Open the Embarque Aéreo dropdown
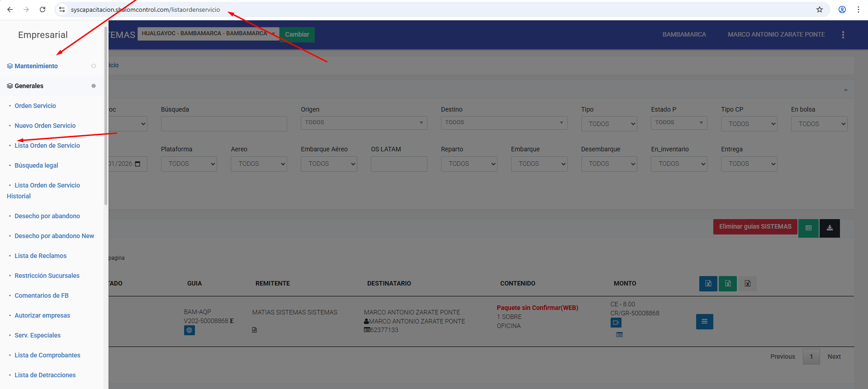 328,164
